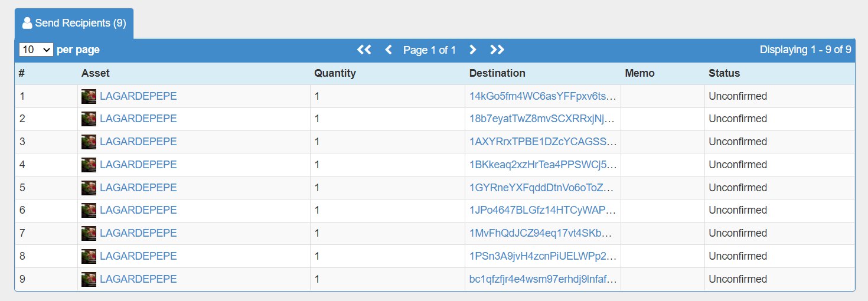Image resolution: width=868 pixels, height=301 pixels.
Task: Click the Quantity column header
Action: (335, 73)
